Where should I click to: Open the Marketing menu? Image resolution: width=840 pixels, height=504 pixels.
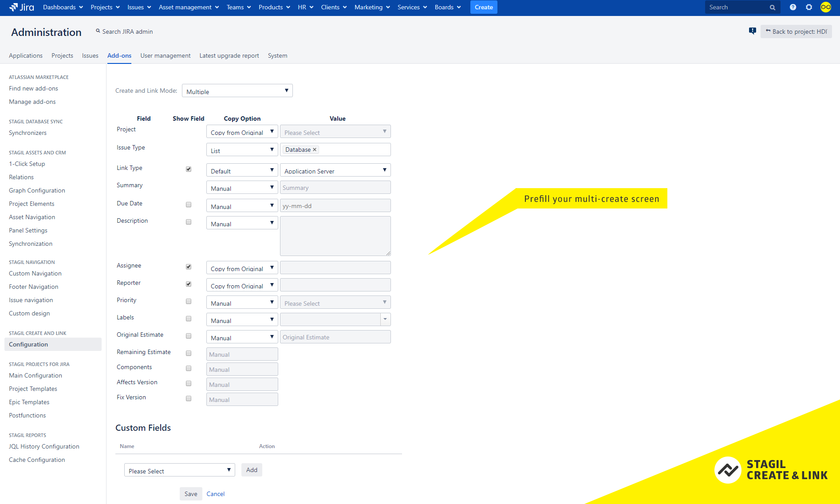coord(372,7)
